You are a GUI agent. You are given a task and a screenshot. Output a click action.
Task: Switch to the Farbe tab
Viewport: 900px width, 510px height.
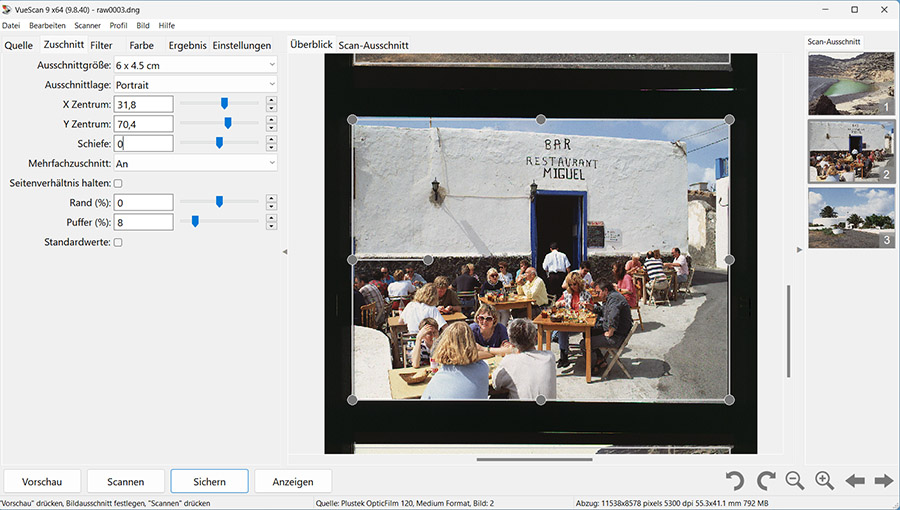142,45
